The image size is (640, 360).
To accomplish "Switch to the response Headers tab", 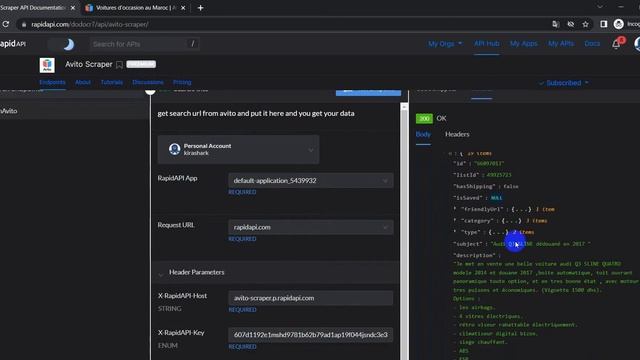I will click(x=457, y=134).
